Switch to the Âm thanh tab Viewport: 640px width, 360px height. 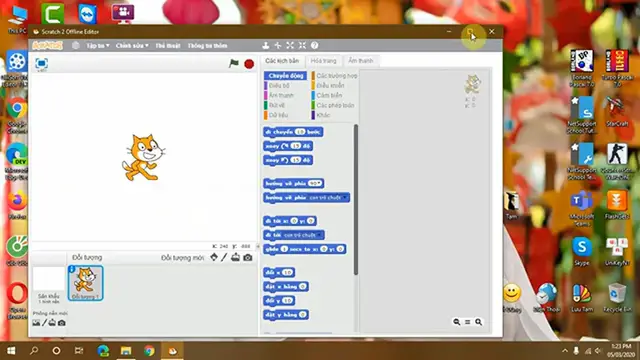tap(360, 61)
